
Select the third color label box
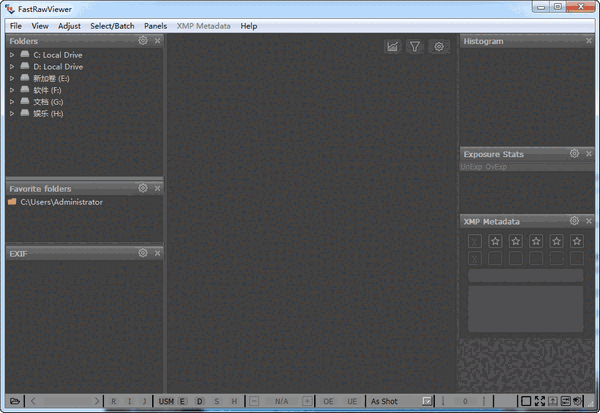pyautogui.click(x=536, y=258)
